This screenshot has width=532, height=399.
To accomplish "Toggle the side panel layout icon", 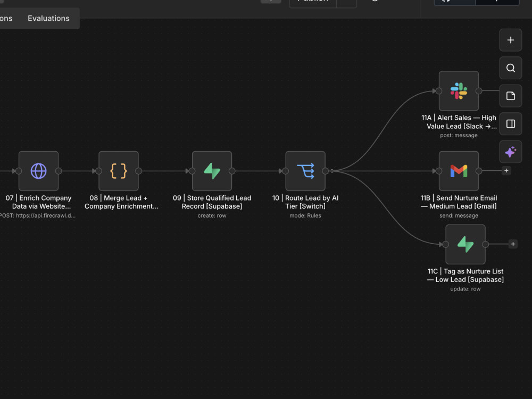I will (x=511, y=123).
